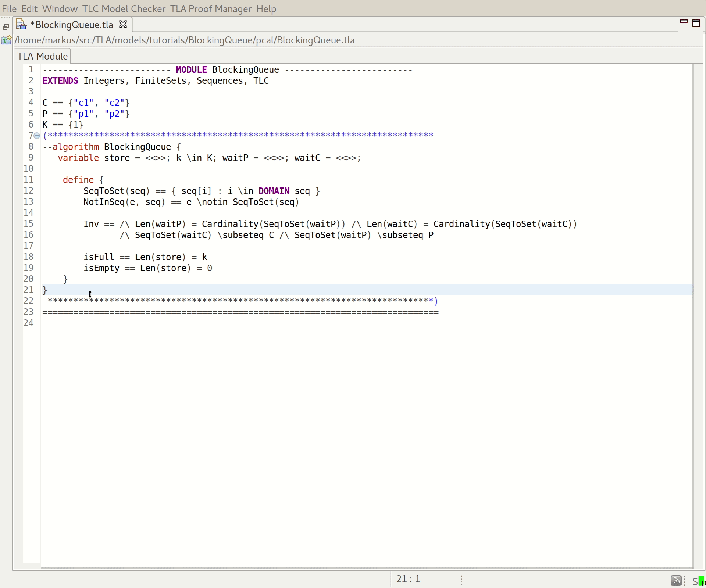Screen dimensions: 706x588
Task: Restore the minimized view using the sidebar icon
Action: coord(6,26)
